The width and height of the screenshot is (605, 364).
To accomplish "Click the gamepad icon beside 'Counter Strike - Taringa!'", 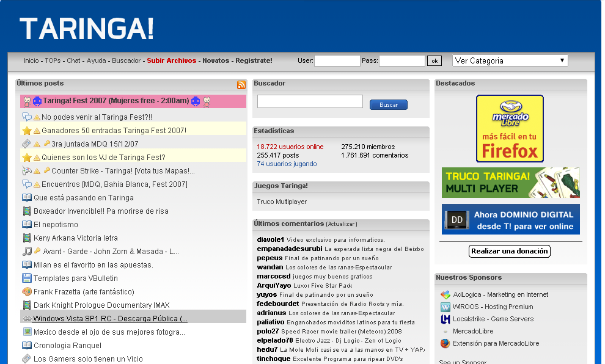I will [27, 170].
